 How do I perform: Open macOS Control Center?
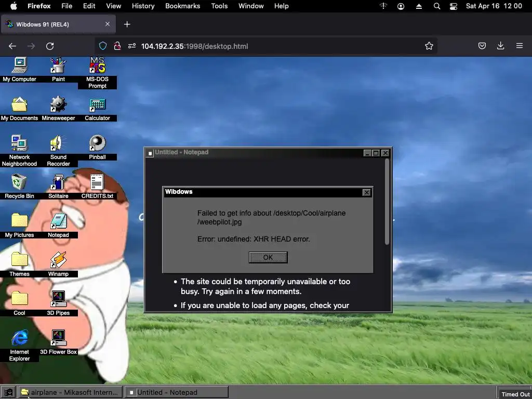pos(453,6)
